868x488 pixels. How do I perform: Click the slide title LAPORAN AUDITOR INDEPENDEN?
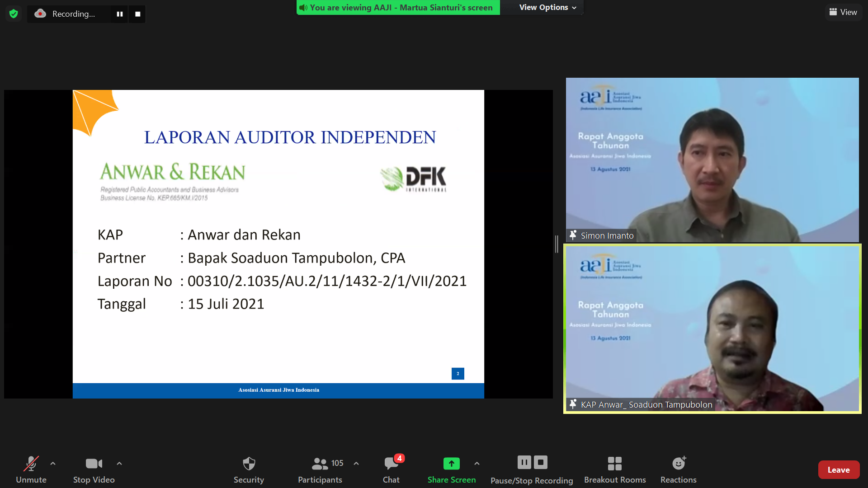point(290,137)
